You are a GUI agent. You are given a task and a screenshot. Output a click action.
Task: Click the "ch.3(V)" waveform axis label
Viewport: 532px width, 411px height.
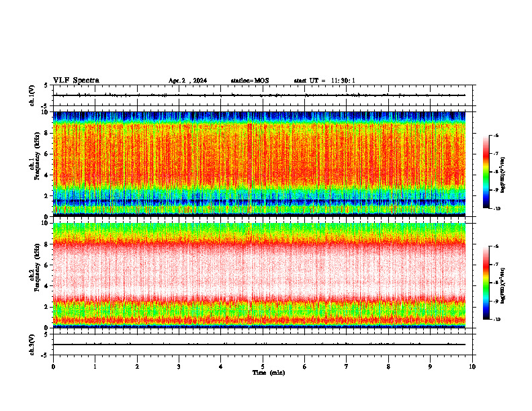tap(32, 345)
